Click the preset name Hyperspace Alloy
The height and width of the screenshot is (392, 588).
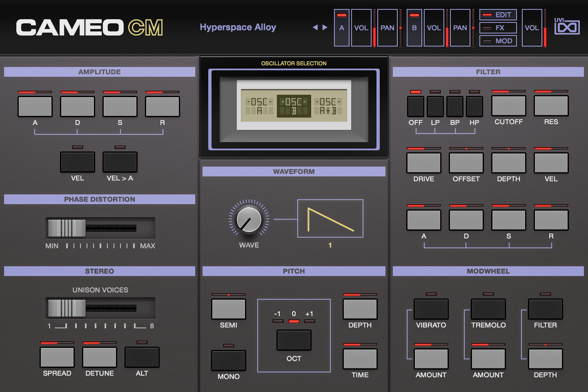238,27
